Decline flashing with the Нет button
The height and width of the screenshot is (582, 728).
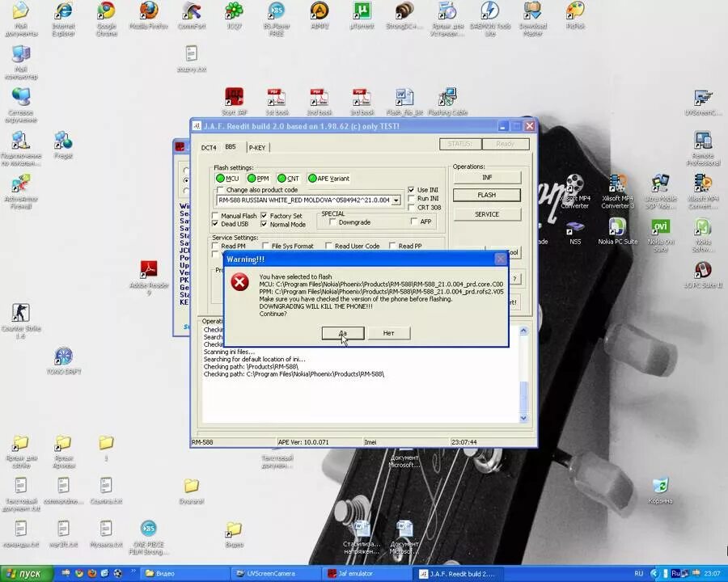pyautogui.click(x=388, y=333)
